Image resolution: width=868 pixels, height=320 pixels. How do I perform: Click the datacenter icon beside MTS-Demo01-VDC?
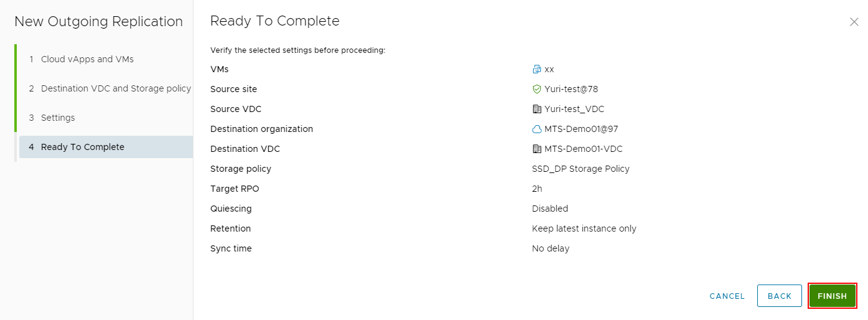point(537,149)
